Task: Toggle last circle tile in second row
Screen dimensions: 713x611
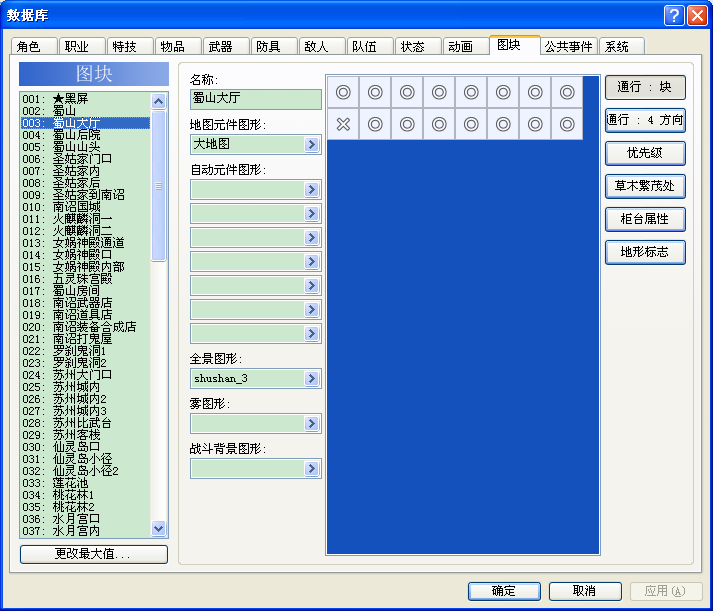Action: [567, 124]
